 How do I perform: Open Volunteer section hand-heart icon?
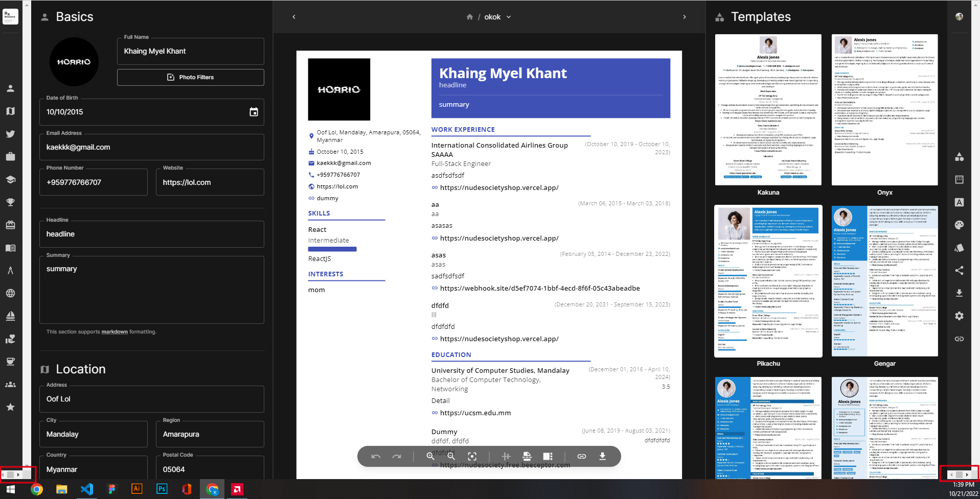(10, 339)
